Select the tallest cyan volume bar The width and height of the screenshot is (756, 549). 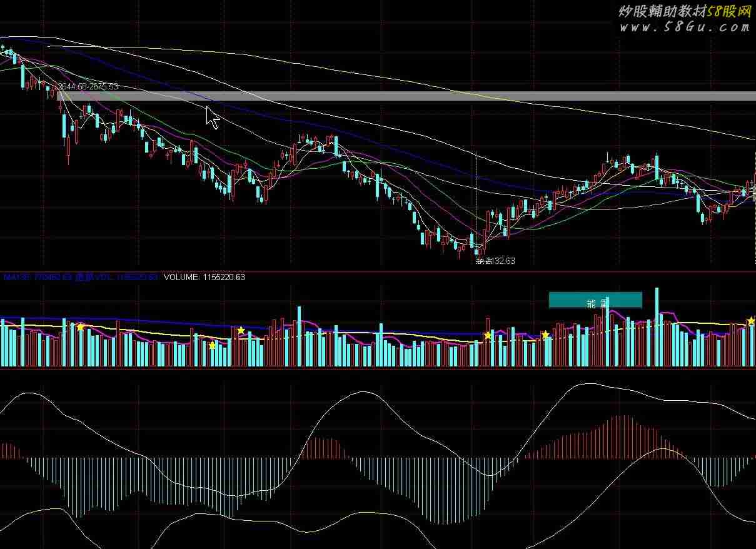click(657, 327)
